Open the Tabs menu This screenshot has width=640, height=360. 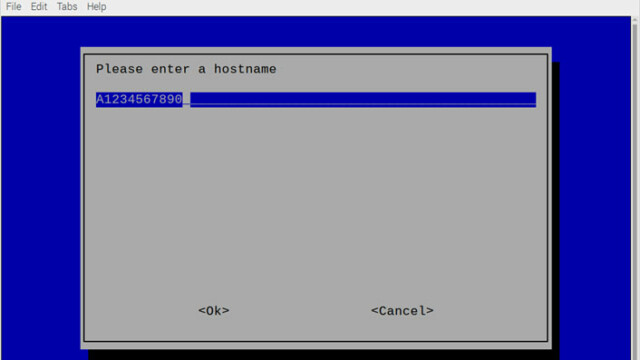[x=67, y=7]
